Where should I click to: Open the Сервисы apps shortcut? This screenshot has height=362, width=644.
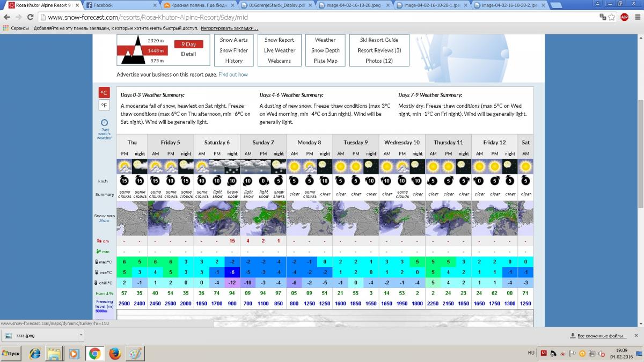pyautogui.click(x=16, y=28)
